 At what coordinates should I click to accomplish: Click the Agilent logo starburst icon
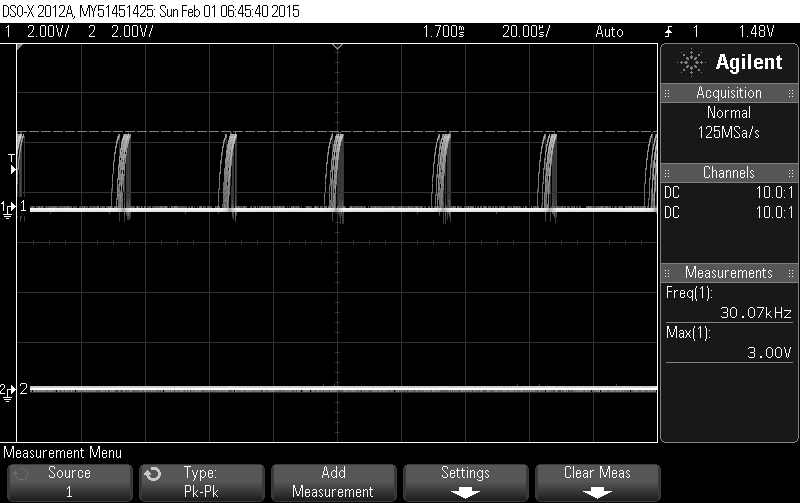691,63
